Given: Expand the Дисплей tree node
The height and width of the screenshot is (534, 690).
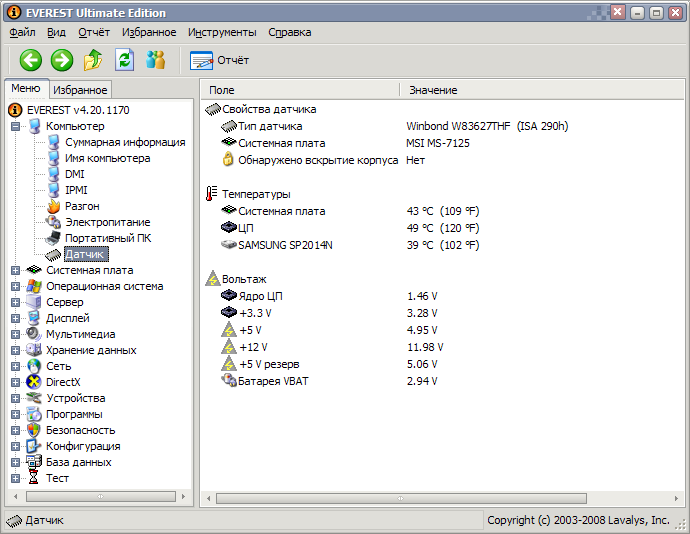Looking at the screenshot, I should pos(15,318).
